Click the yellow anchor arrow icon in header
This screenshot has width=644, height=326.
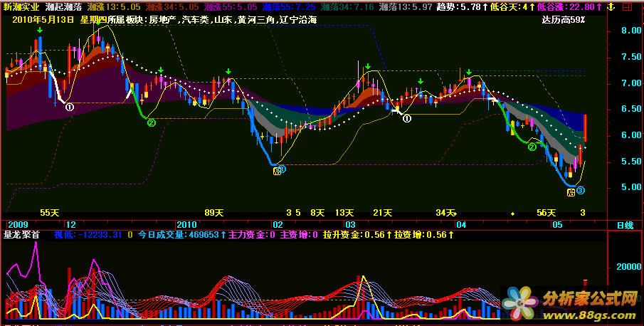point(609,6)
